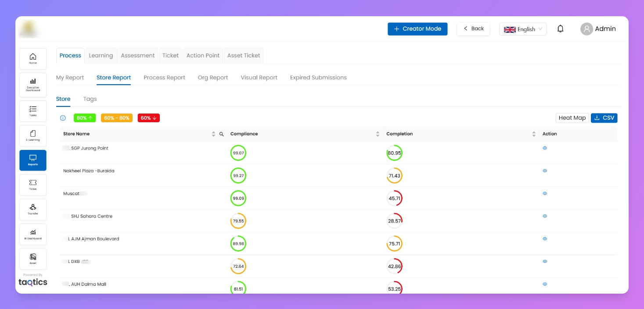View details for Nakheel Plaza -Buraida
The width and height of the screenshot is (644, 309).
tap(545, 171)
